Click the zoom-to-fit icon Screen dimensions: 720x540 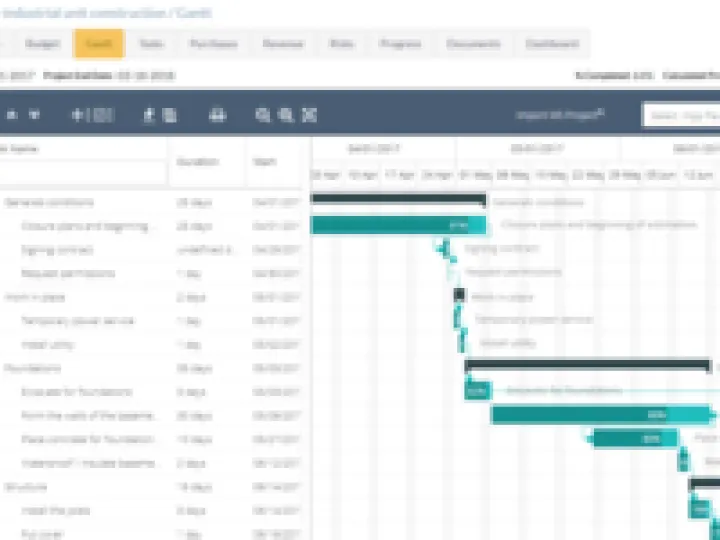pyautogui.click(x=309, y=115)
